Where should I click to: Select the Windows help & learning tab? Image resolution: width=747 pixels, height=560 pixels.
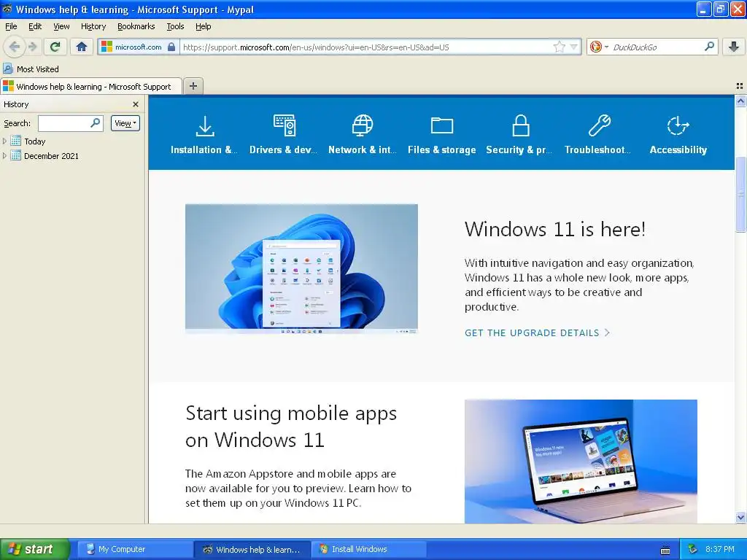pyautogui.click(x=91, y=86)
